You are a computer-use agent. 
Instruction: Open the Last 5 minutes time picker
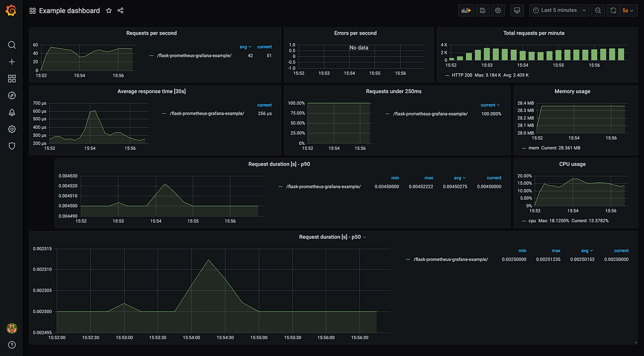[x=559, y=10]
